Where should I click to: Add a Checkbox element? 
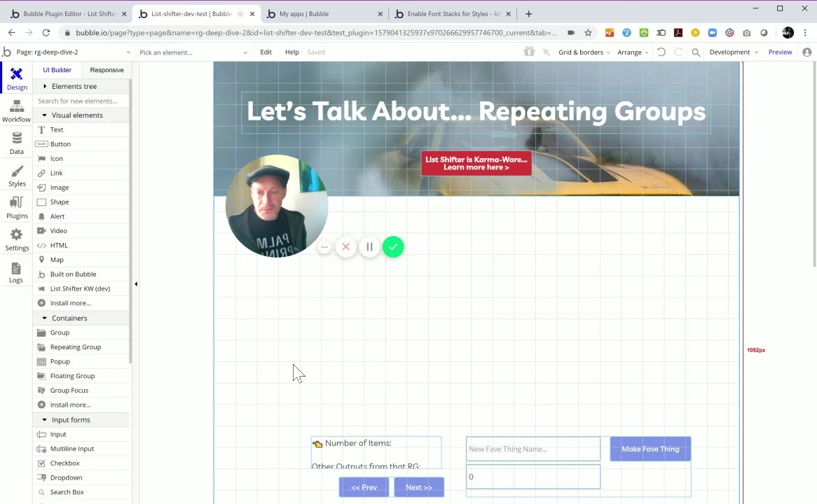81,463
